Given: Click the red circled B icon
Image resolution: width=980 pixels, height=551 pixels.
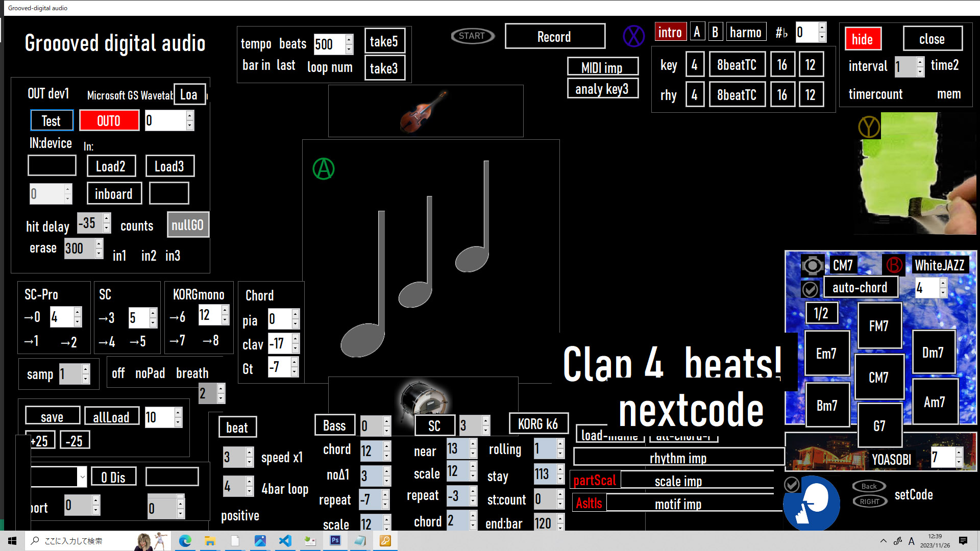Looking at the screenshot, I should (x=894, y=265).
